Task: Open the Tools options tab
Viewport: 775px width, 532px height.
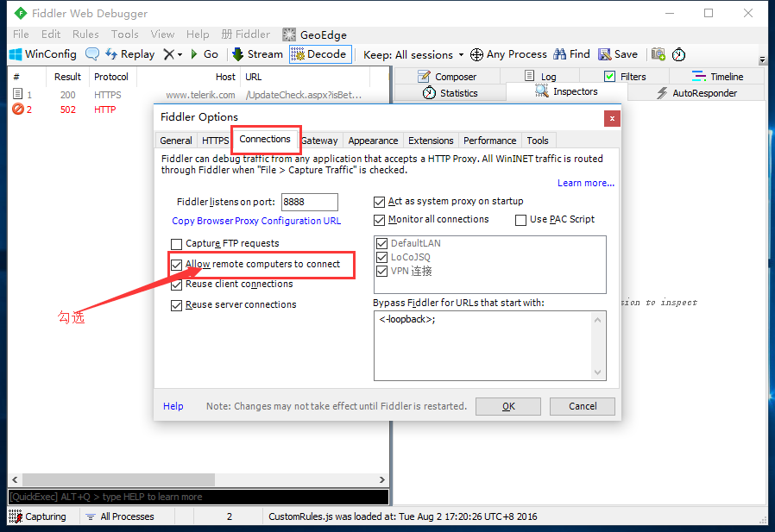Action: click(x=538, y=141)
